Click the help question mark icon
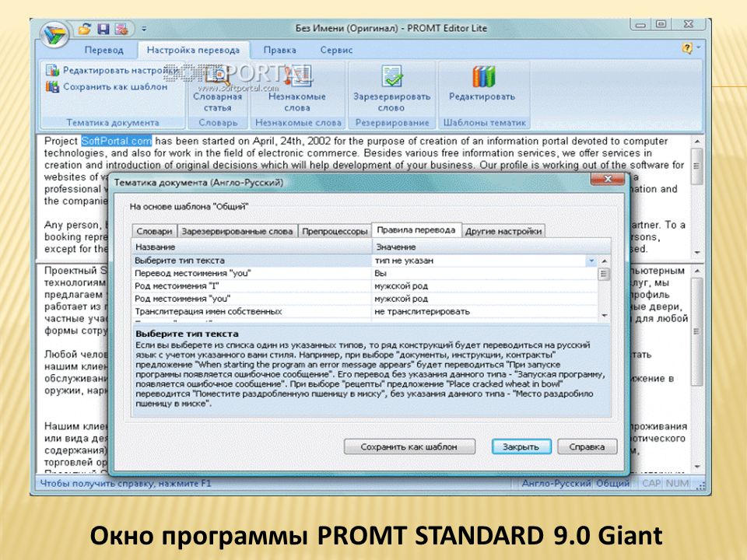The image size is (747, 560). tap(687, 47)
